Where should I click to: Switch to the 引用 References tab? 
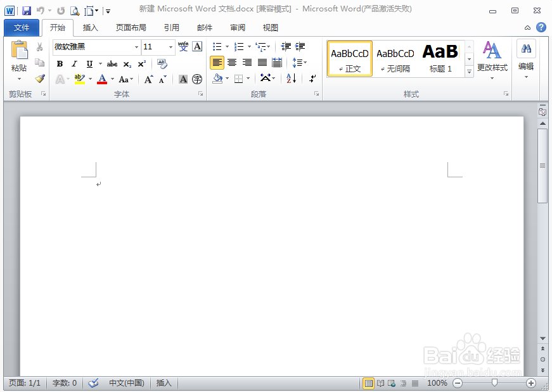172,28
